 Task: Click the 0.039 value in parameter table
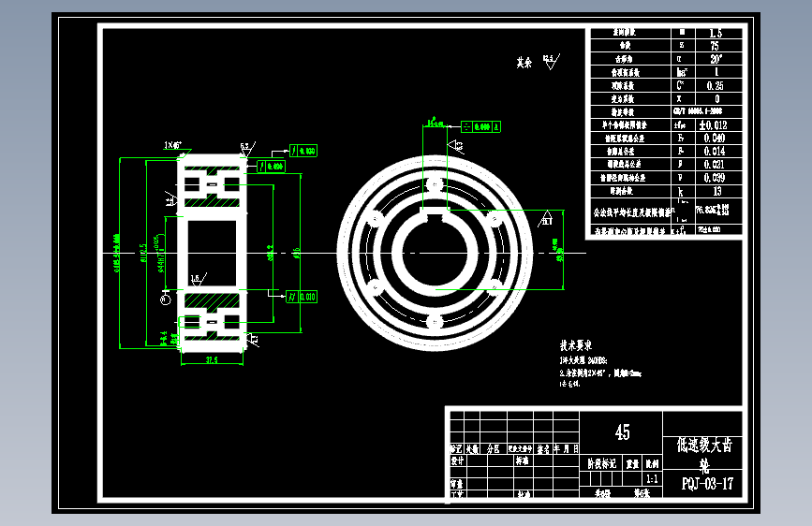[715, 178]
